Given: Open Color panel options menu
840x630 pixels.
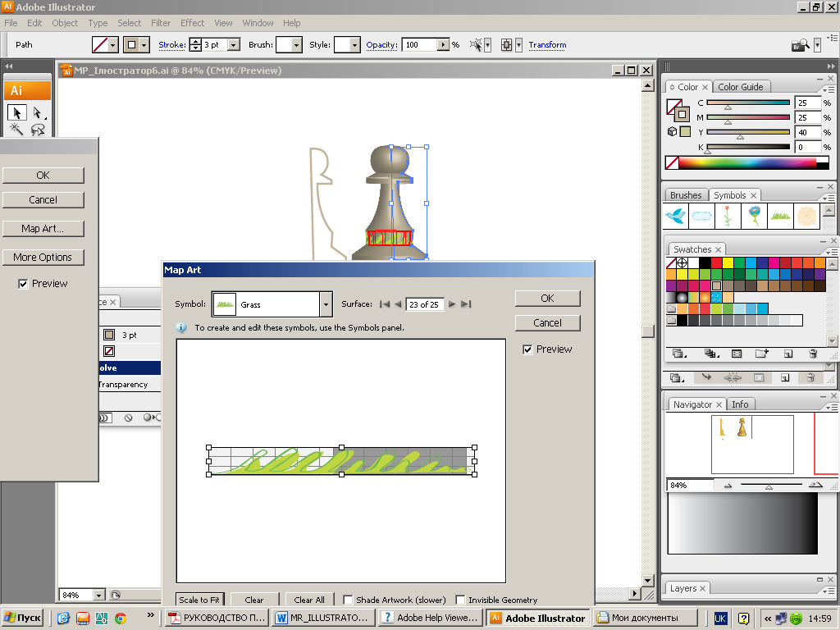Looking at the screenshot, I should [829, 89].
